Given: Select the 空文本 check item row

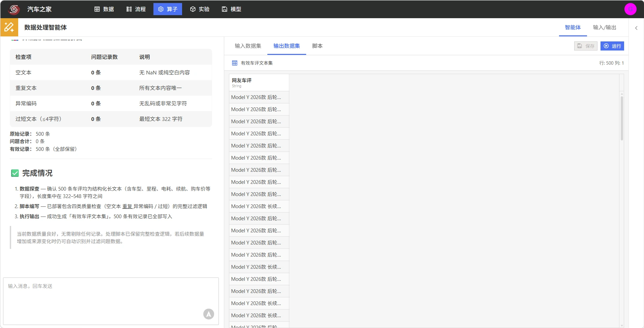Looking at the screenshot, I should pyautogui.click(x=111, y=72).
